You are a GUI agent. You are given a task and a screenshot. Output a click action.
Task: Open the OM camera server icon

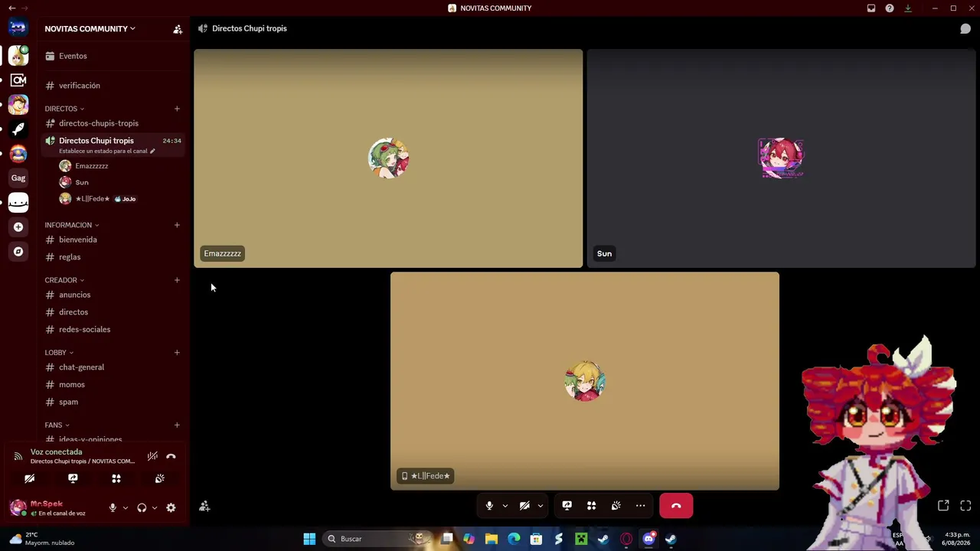(x=18, y=80)
